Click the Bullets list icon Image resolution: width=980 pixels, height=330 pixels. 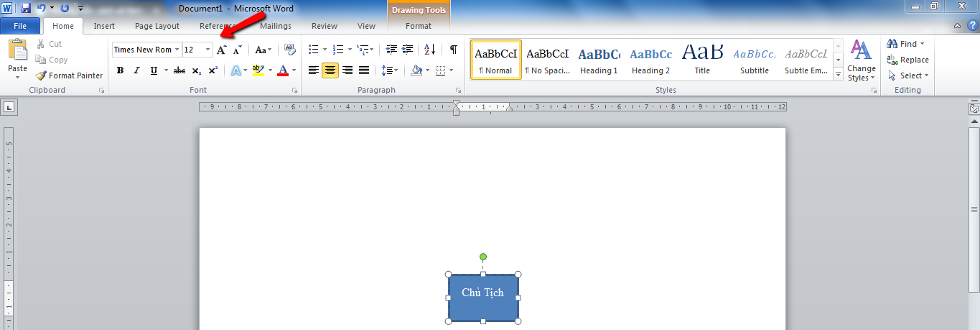[313, 50]
